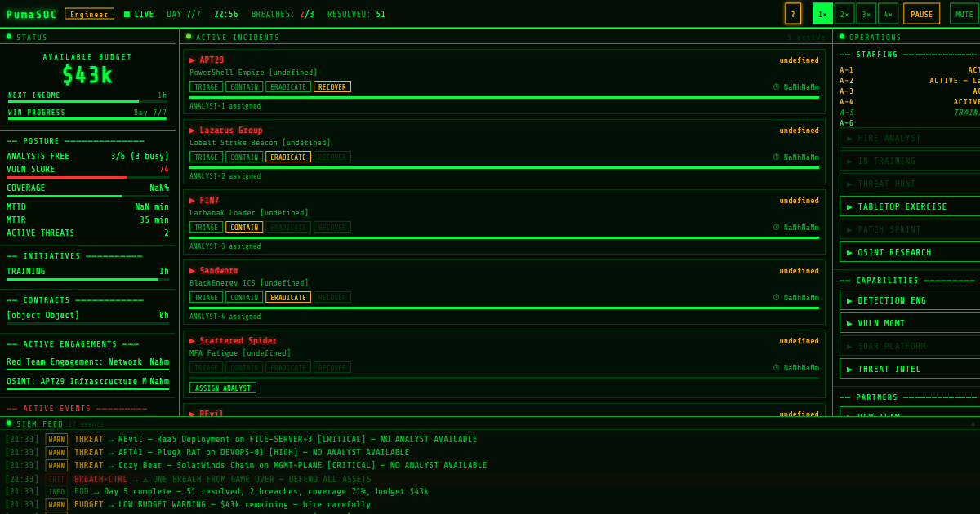Click the WARN badge on the REvil threat line
The height and width of the screenshot is (514, 980).
56,440
